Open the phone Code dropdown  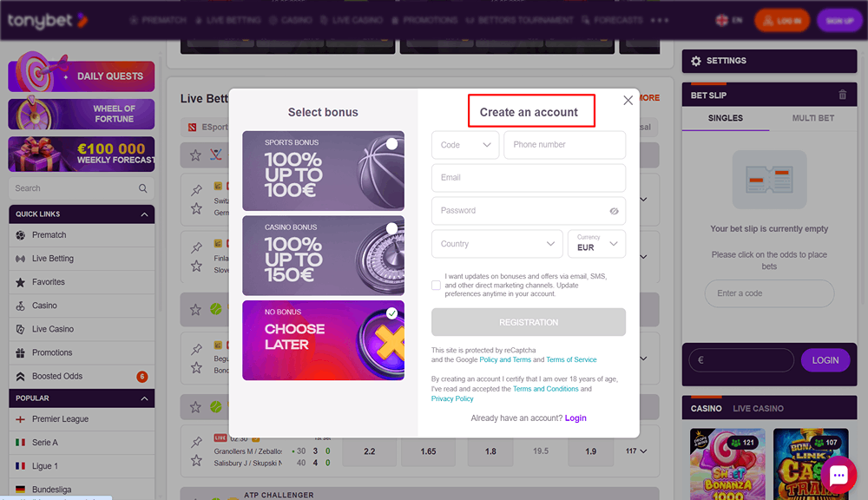(465, 145)
